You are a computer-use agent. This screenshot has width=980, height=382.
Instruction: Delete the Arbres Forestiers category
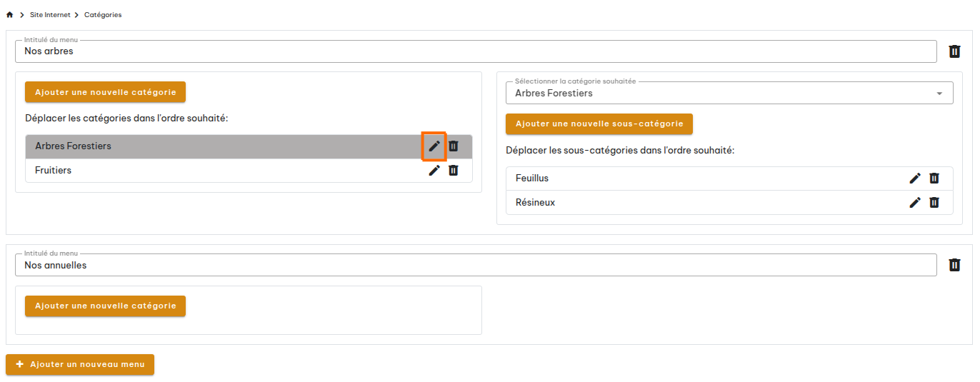(453, 146)
